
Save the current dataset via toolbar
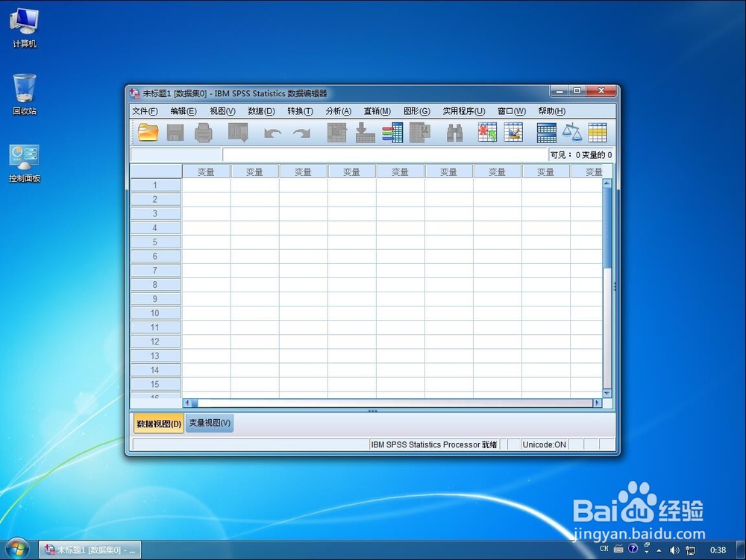pyautogui.click(x=175, y=132)
